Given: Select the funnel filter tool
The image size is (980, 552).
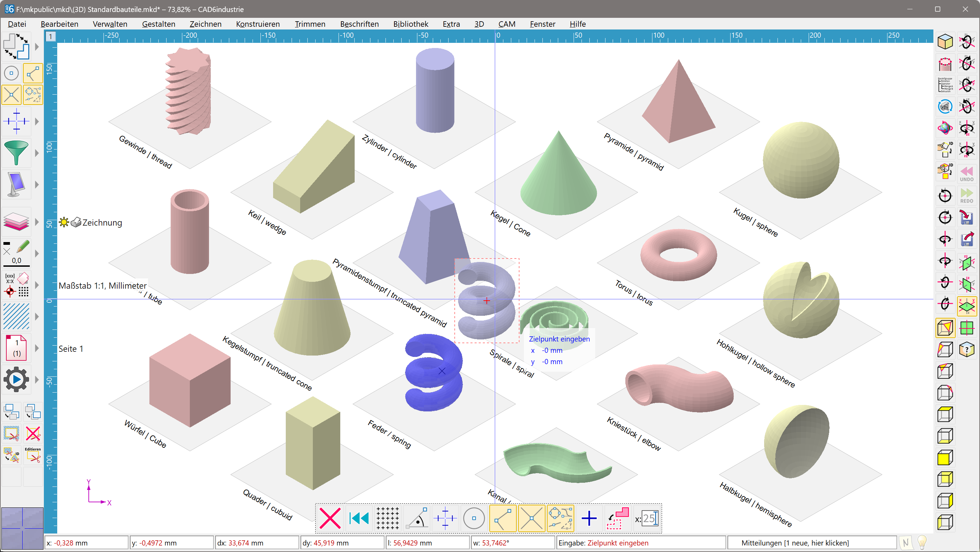Looking at the screenshot, I should tap(17, 153).
